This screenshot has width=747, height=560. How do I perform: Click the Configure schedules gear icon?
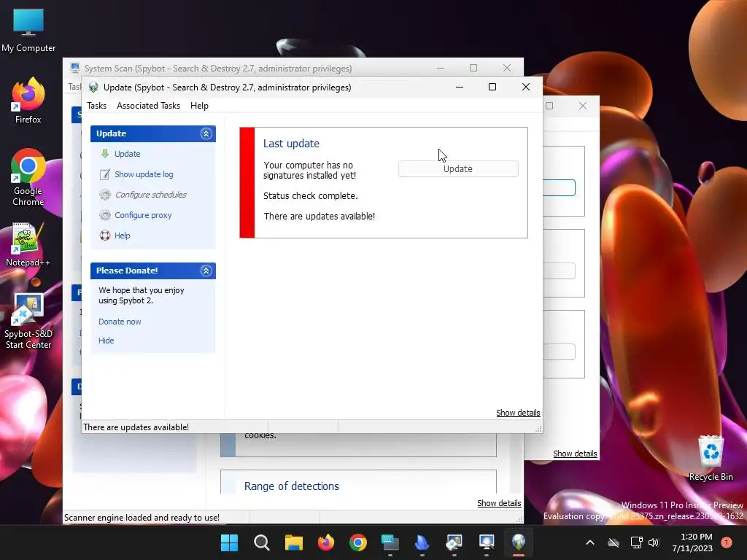tap(105, 194)
